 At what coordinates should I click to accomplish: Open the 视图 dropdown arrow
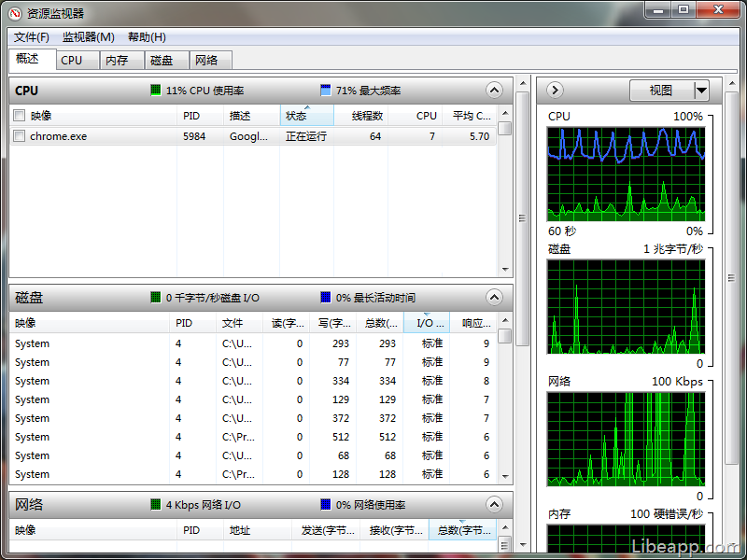pos(701,90)
